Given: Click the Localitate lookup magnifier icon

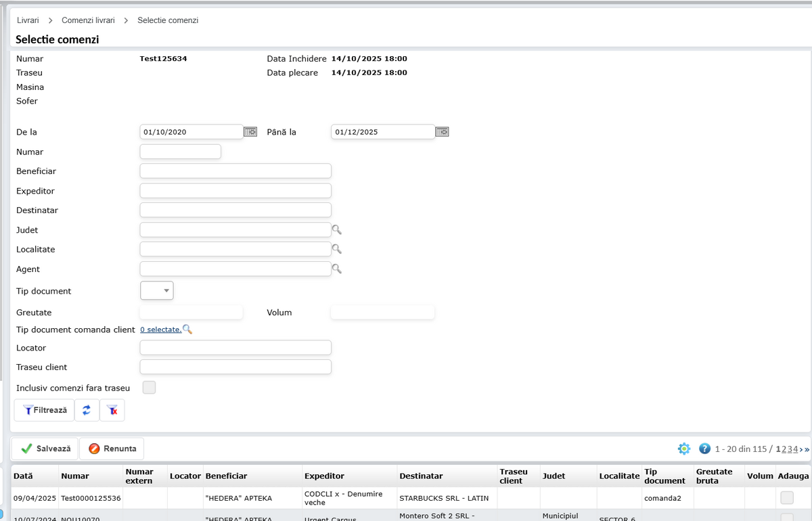Looking at the screenshot, I should pos(337,250).
